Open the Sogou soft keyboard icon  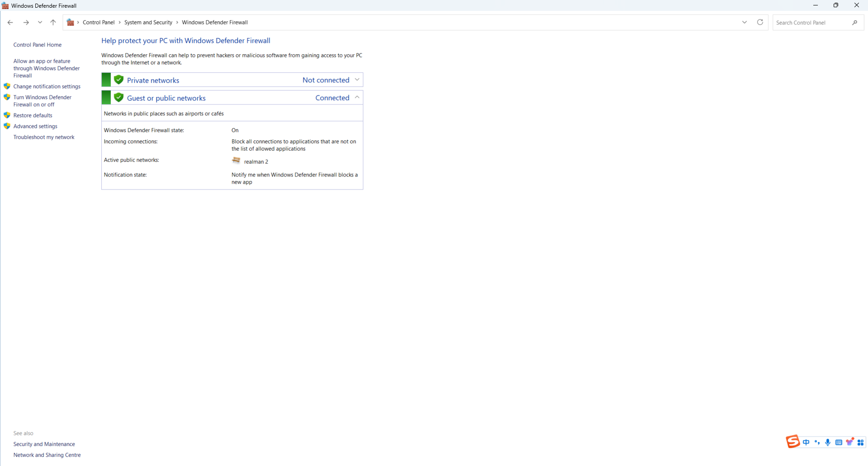pyautogui.click(x=839, y=442)
